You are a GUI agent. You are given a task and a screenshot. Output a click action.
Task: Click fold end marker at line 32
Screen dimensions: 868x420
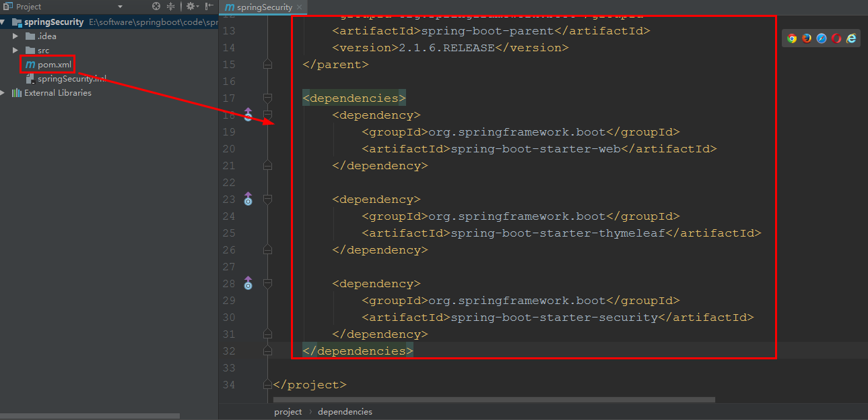pyautogui.click(x=267, y=351)
